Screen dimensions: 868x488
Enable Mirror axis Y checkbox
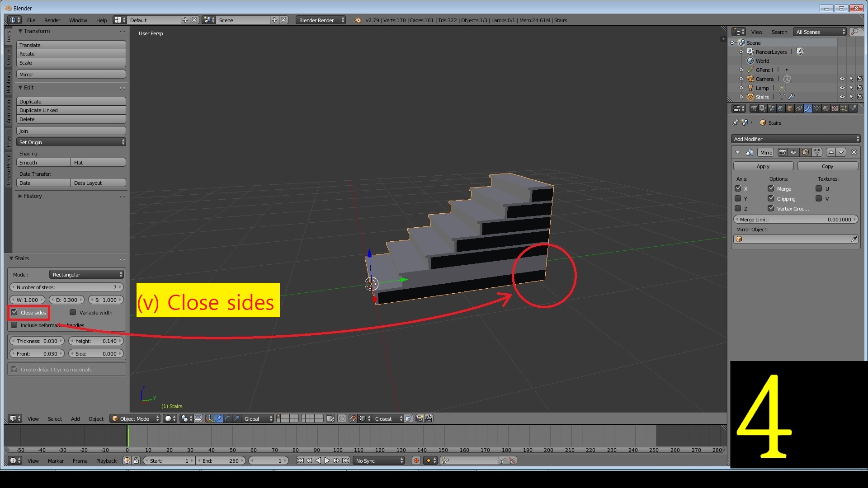tap(738, 198)
